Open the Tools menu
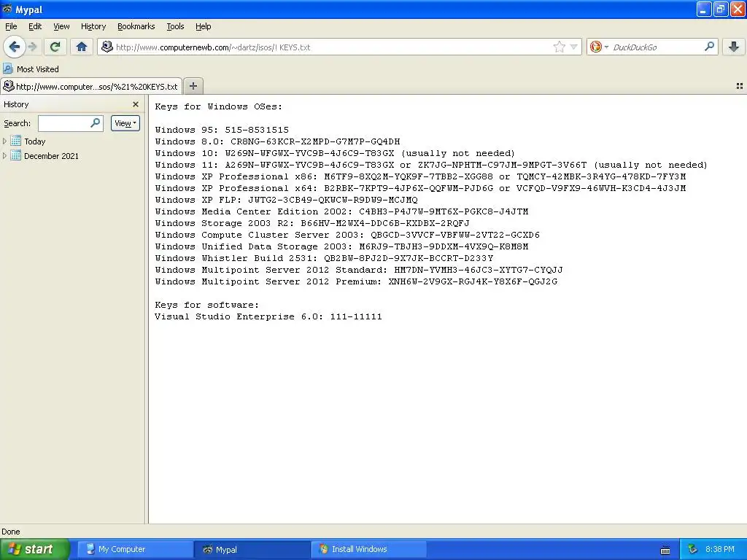Viewport: 747px width, 560px height. point(175,26)
